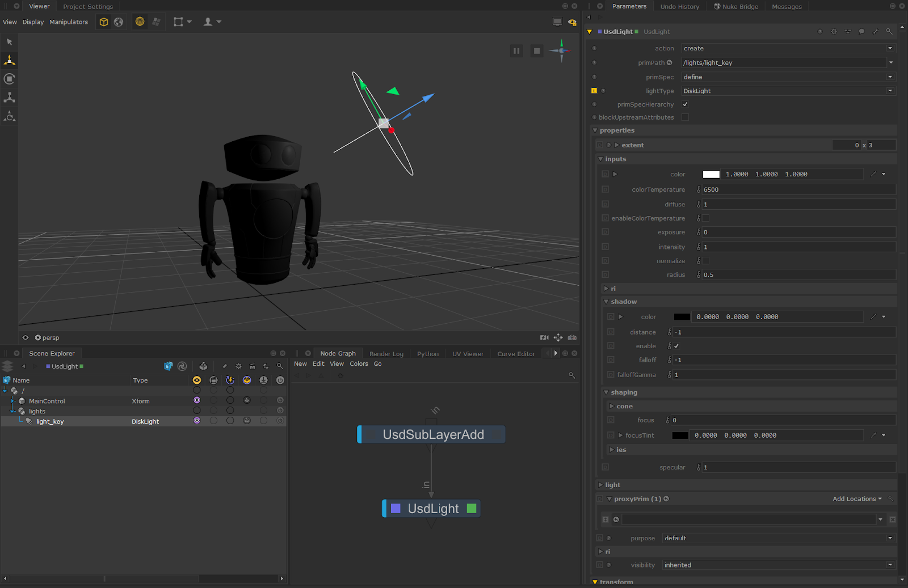
Task: Activate the rotate manipulator tool
Action: coord(10,79)
